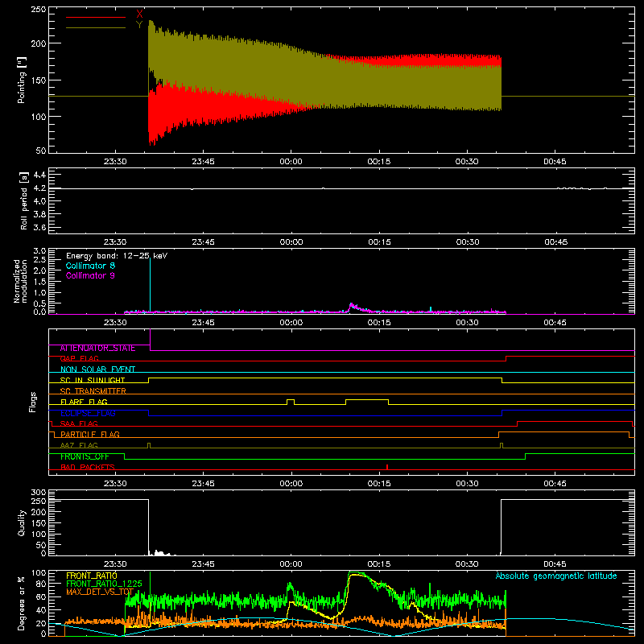Click the 'Normalized modulation' axis title
Screen dimensions: 644x644
point(19,281)
